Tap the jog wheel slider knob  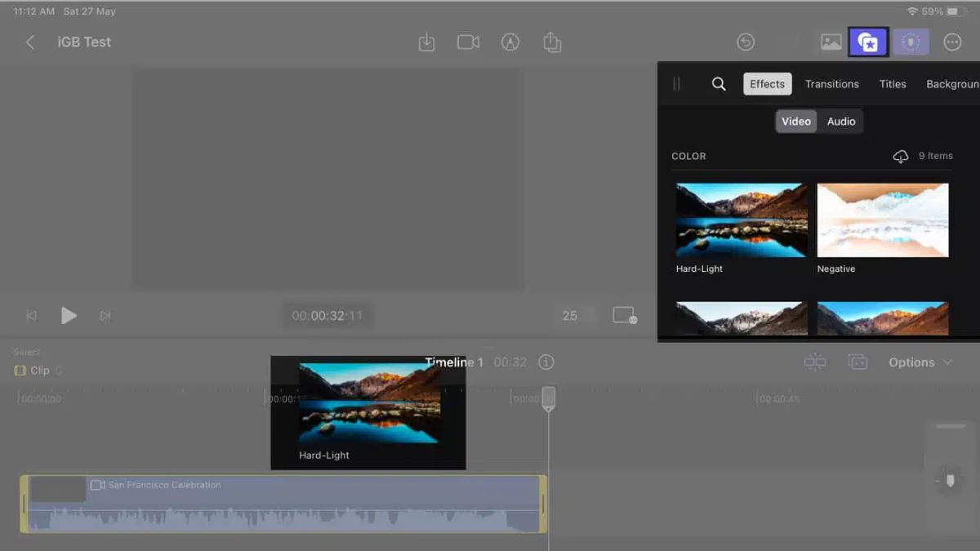coord(950,481)
